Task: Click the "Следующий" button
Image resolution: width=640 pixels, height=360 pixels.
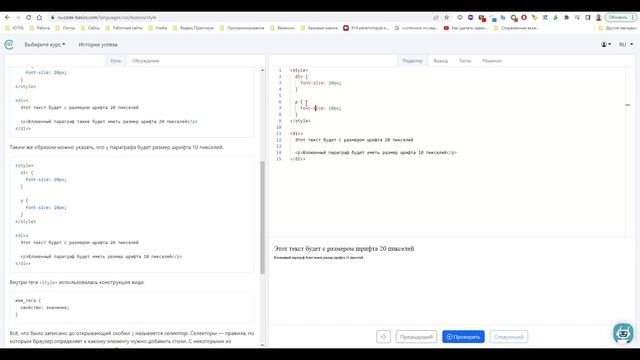Action: click(x=509, y=337)
